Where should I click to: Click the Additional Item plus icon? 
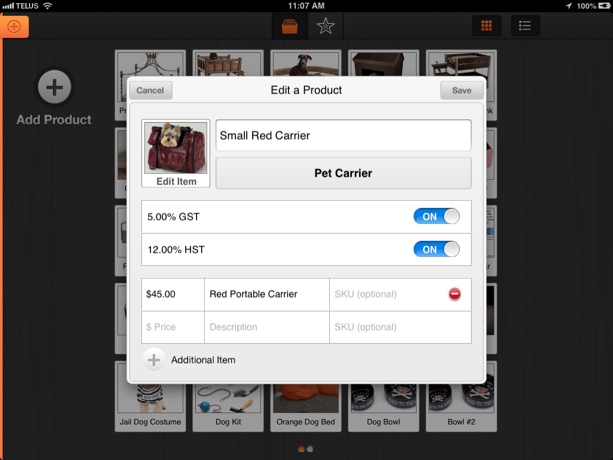(x=154, y=360)
